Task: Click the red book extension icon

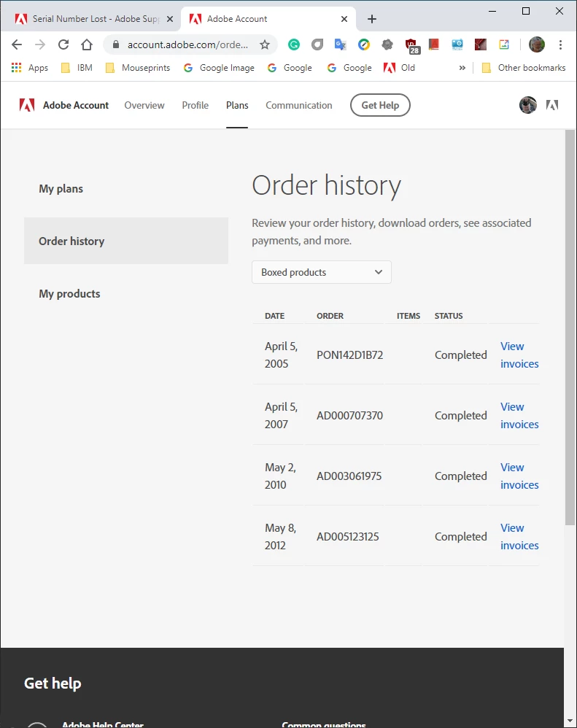Action: click(434, 44)
